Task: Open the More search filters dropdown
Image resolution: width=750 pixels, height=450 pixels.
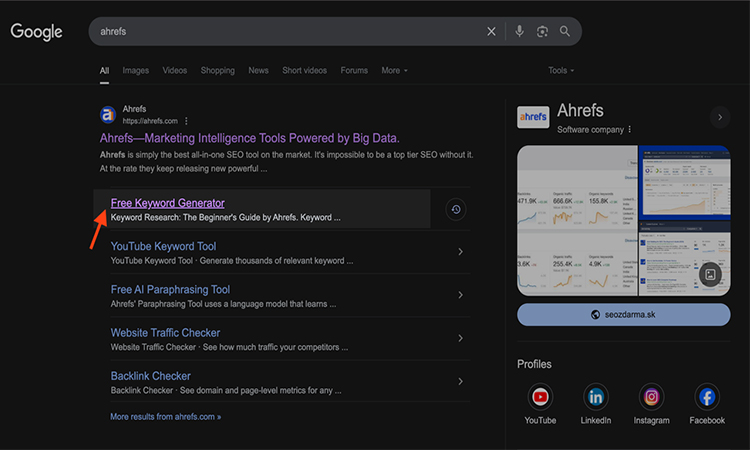Action: coord(395,70)
